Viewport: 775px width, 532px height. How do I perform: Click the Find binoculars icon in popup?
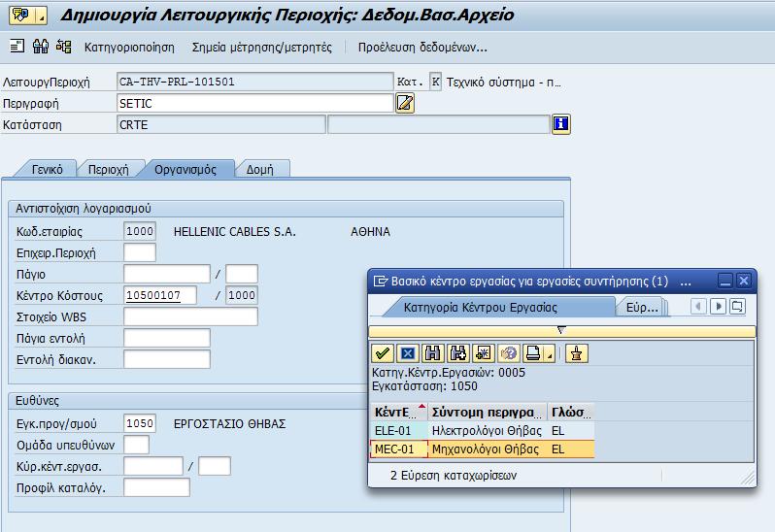[x=433, y=353]
